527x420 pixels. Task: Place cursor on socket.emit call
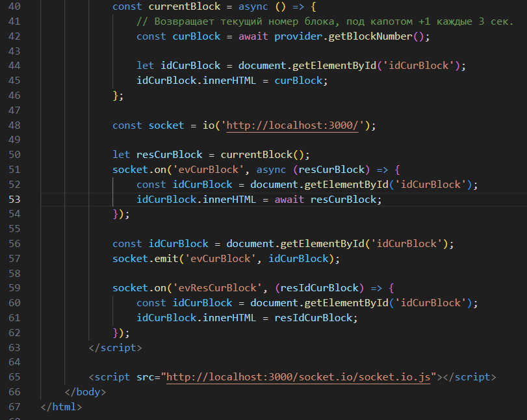click(145, 259)
